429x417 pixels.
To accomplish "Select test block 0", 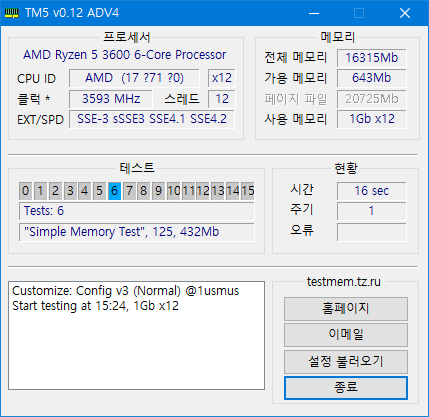I will click(x=25, y=191).
